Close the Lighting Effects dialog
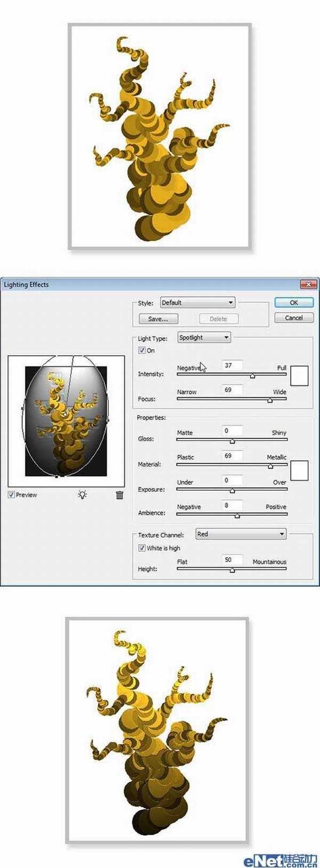The width and height of the screenshot is (320, 868). tap(308, 285)
